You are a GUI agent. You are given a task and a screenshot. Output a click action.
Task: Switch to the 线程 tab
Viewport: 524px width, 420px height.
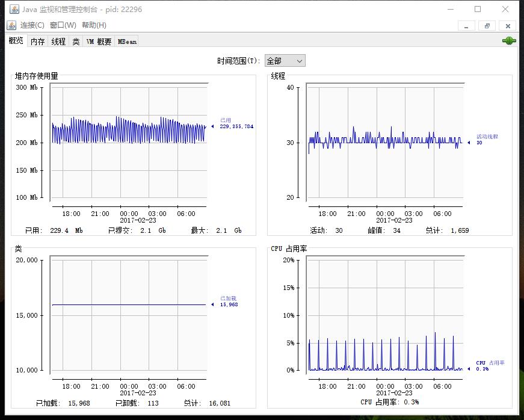pyautogui.click(x=58, y=42)
